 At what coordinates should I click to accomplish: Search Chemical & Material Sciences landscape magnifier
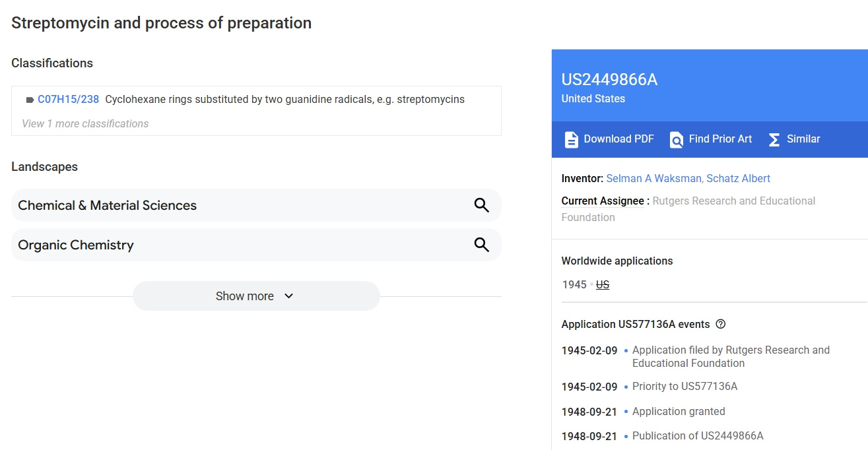[x=482, y=205]
